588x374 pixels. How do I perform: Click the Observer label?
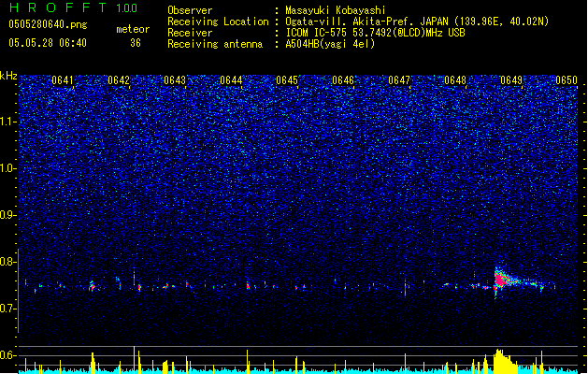tap(190, 10)
